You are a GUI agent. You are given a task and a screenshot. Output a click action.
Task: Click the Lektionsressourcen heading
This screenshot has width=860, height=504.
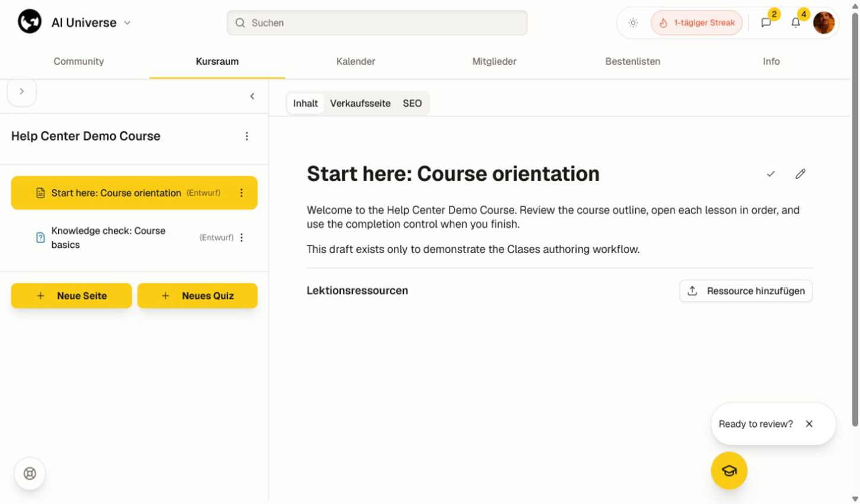click(357, 291)
